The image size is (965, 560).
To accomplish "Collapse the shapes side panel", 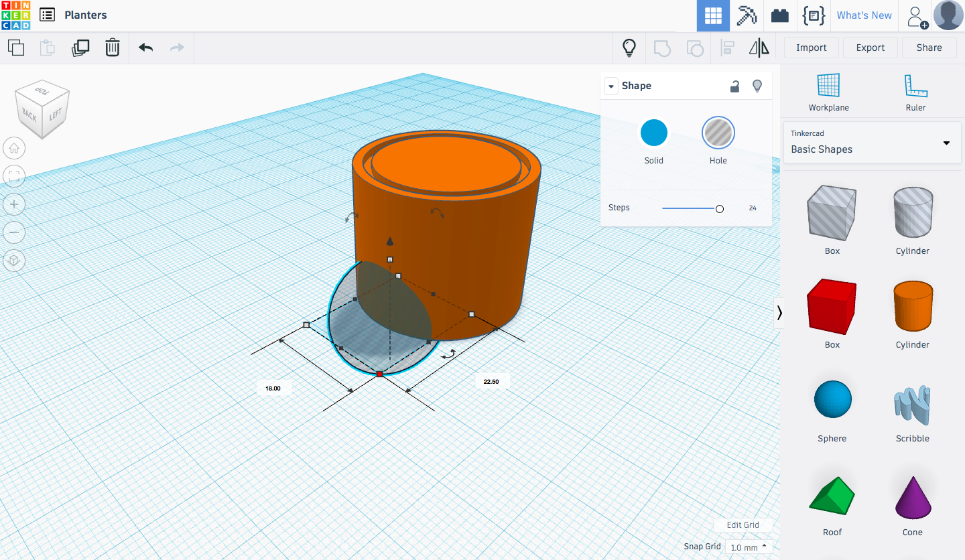I will [779, 313].
